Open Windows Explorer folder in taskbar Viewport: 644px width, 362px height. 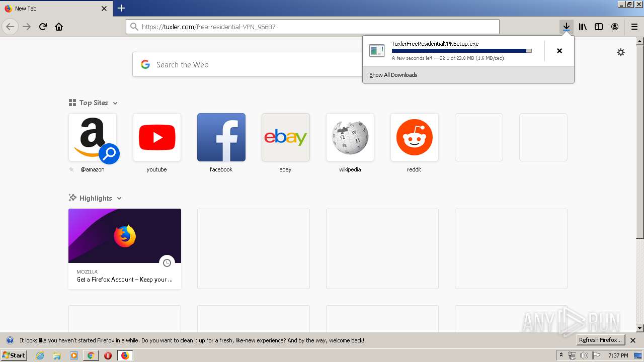tap(57, 355)
